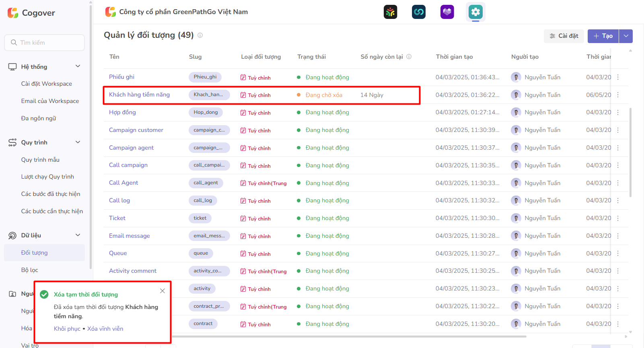Click the table's horizontal scrollbar

349,336
